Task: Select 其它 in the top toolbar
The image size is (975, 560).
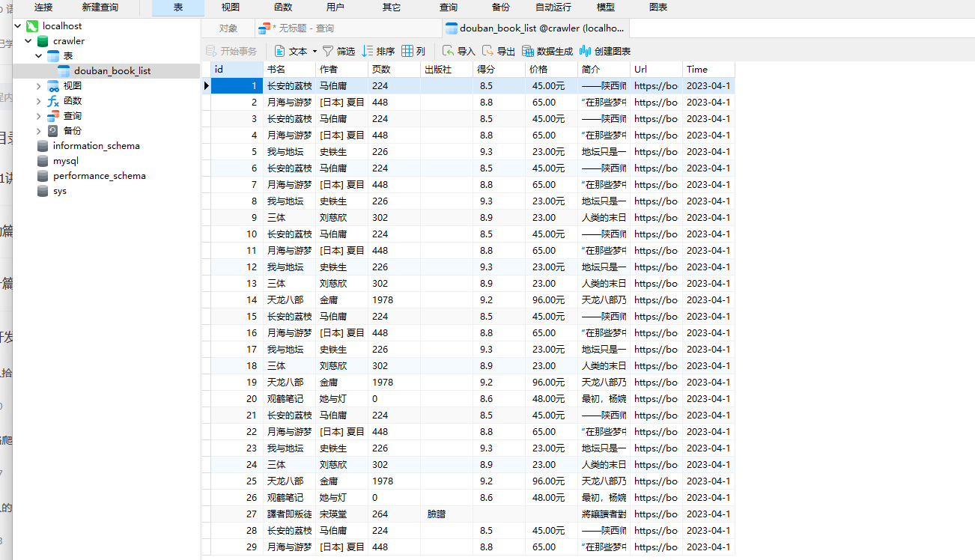Action: [x=391, y=7]
